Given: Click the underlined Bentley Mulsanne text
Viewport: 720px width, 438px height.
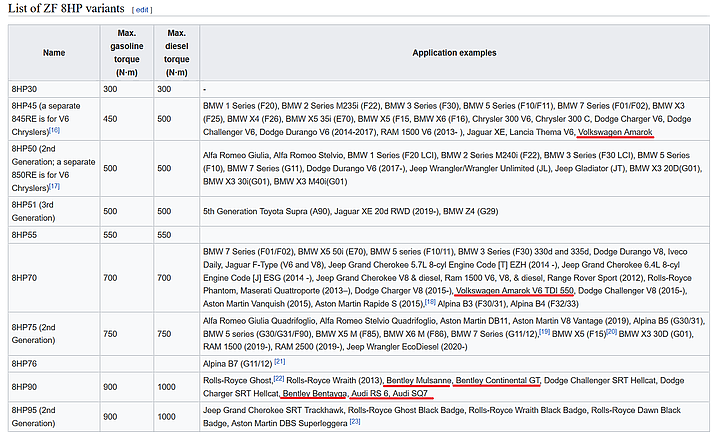Looking at the screenshot, I should [x=419, y=381].
